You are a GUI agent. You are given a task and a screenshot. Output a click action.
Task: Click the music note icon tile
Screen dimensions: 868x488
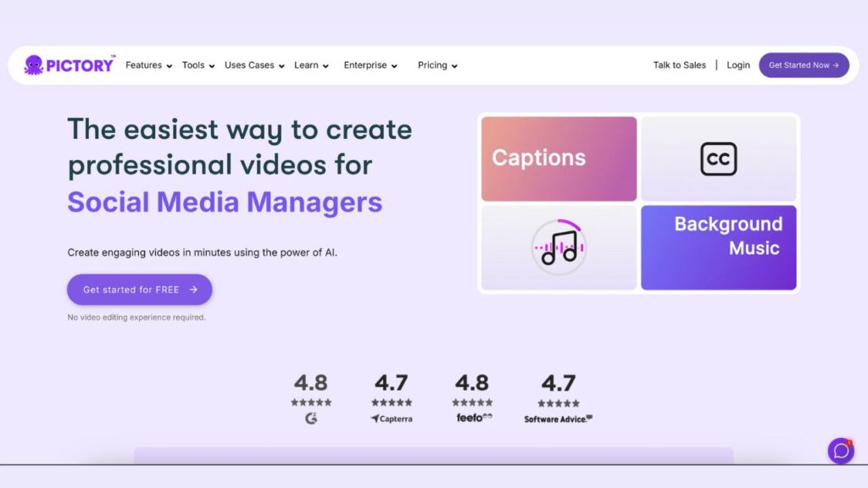coord(559,247)
